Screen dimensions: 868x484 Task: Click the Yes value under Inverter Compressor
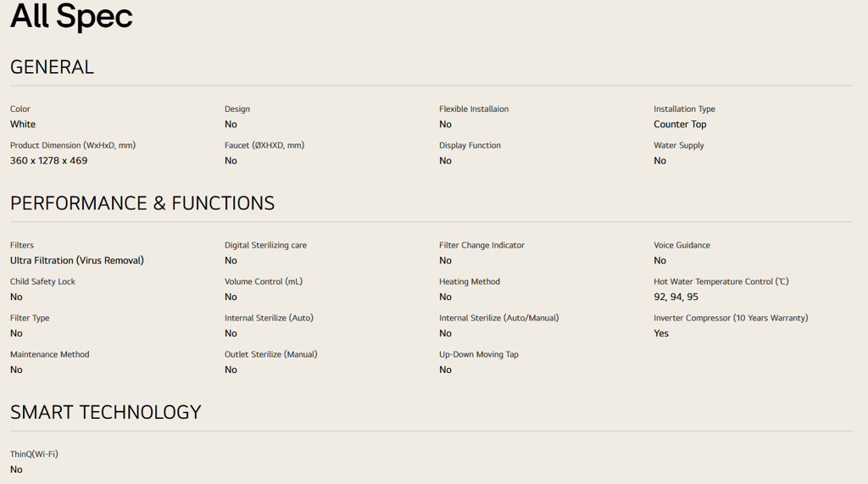[x=661, y=333]
